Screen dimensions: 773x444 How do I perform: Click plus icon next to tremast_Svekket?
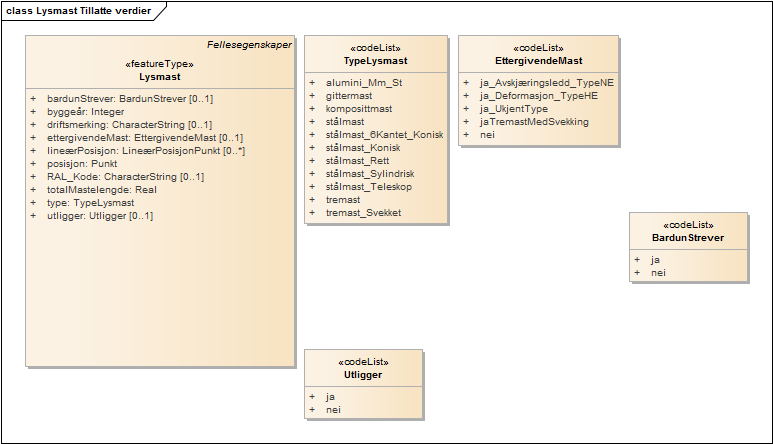312,212
